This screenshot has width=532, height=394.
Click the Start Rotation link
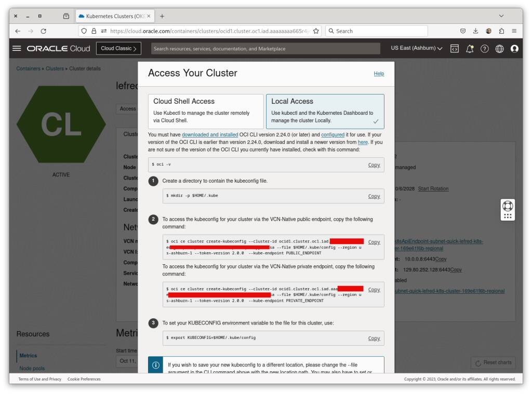click(x=433, y=188)
